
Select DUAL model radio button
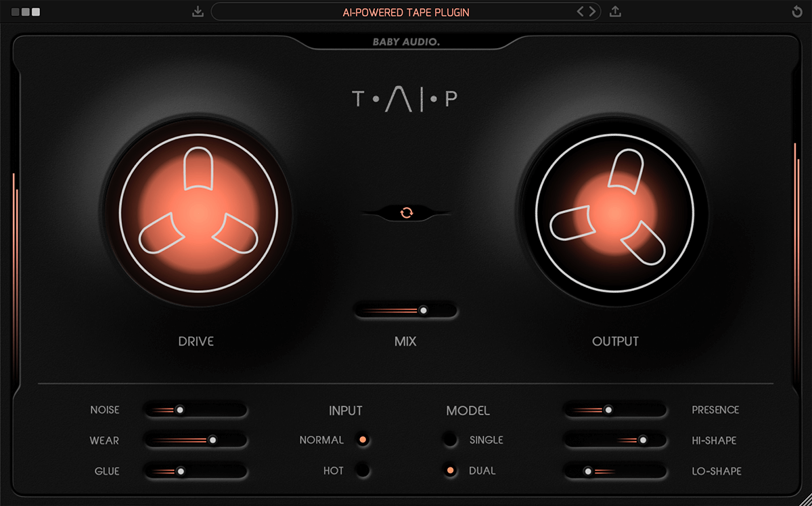point(450,470)
